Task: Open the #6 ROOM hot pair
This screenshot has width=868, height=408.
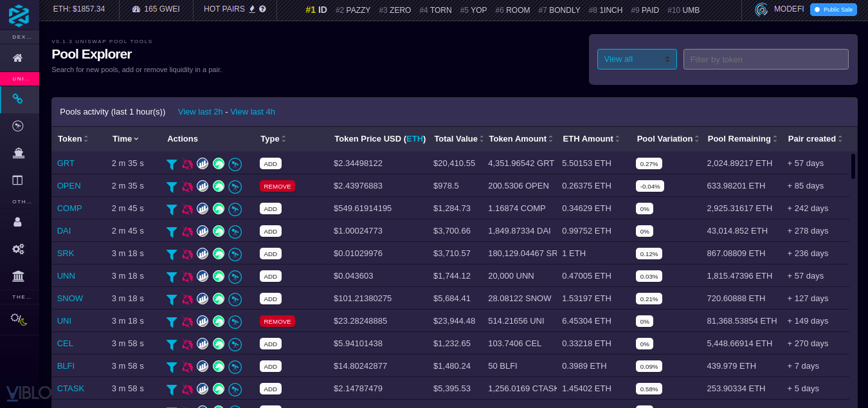Action: 512,10
